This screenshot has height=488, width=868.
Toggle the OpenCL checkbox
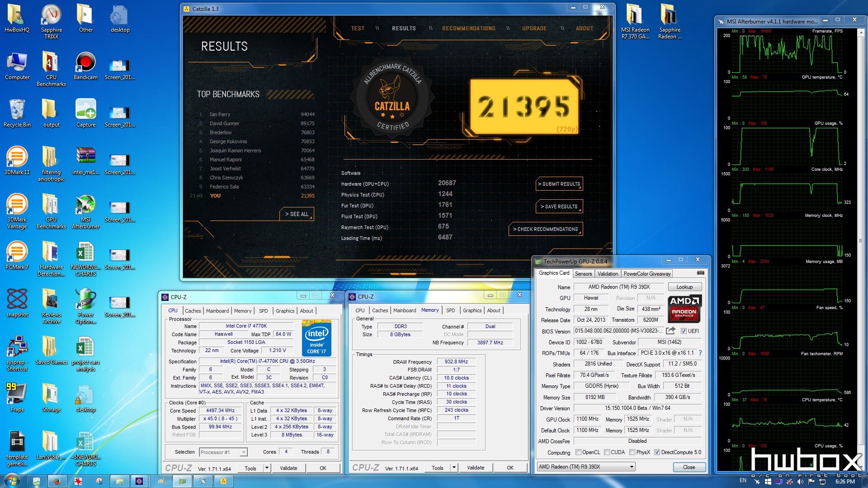click(578, 452)
